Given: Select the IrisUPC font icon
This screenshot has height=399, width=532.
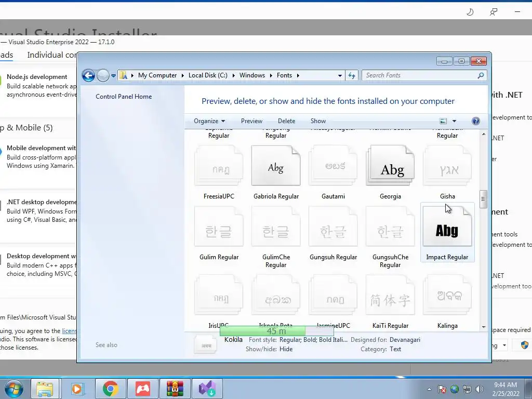Looking at the screenshot, I should (219, 295).
